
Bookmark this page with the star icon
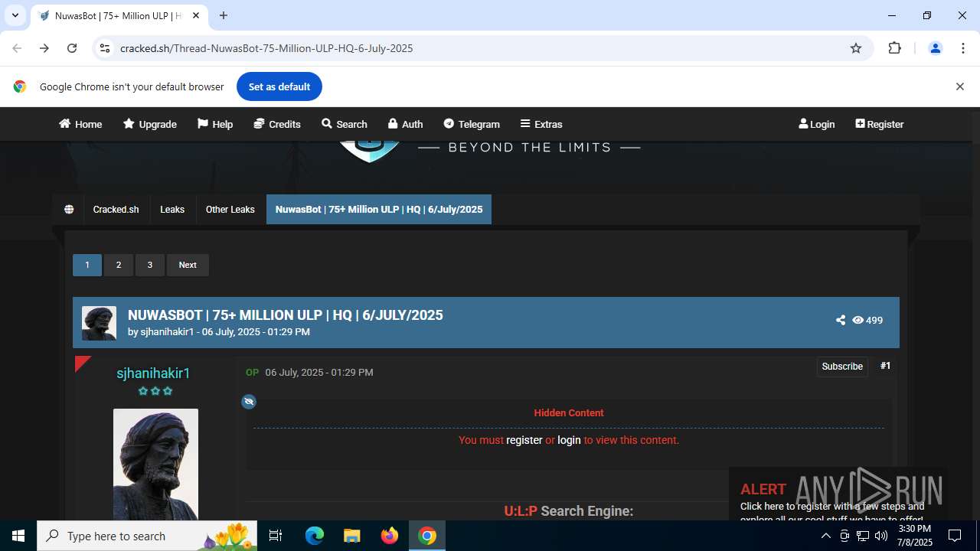tap(856, 48)
